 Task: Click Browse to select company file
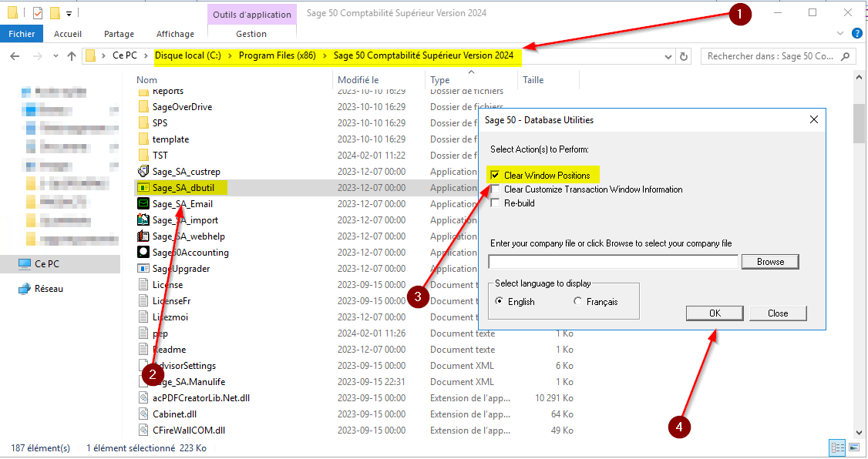pyautogui.click(x=770, y=262)
